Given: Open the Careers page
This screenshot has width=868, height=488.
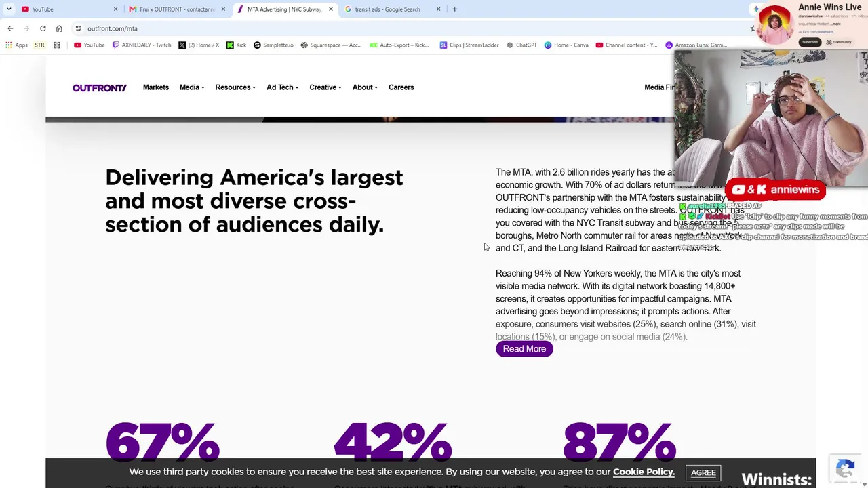Looking at the screenshot, I should [401, 87].
